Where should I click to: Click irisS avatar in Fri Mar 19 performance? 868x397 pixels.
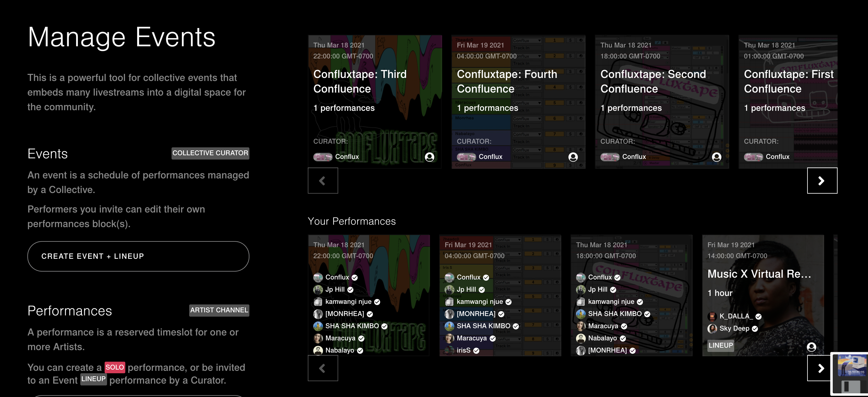[x=449, y=350]
